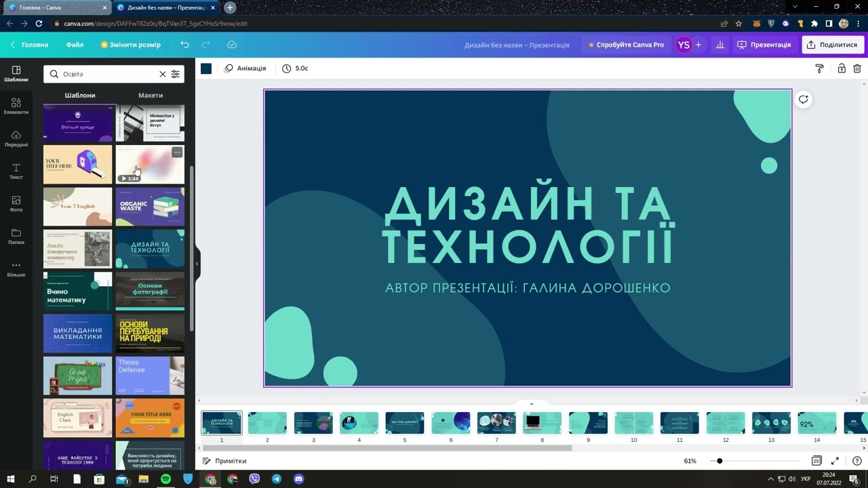Open Telegram from the taskbar
Image resolution: width=868 pixels, height=488 pixels.
point(277,479)
